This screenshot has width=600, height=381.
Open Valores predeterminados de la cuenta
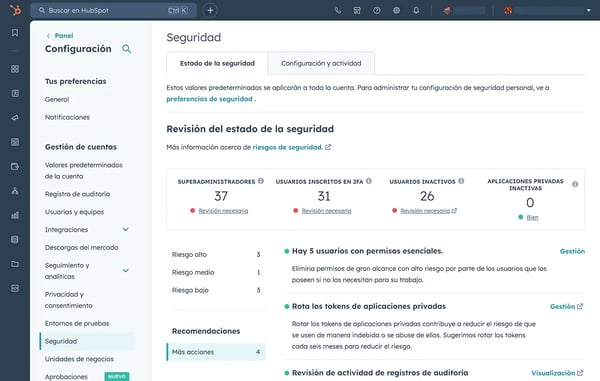click(x=84, y=171)
